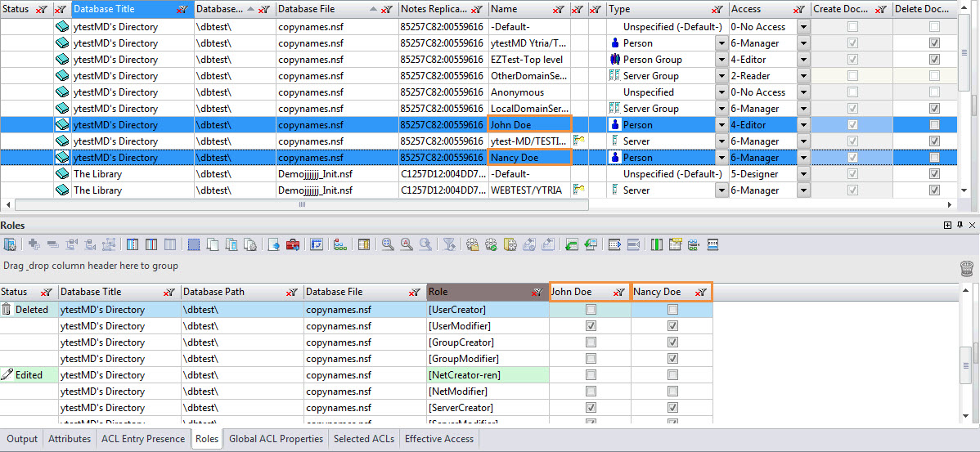Click the expand all plus icon
This screenshot has width=980, height=452.
(34, 244)
